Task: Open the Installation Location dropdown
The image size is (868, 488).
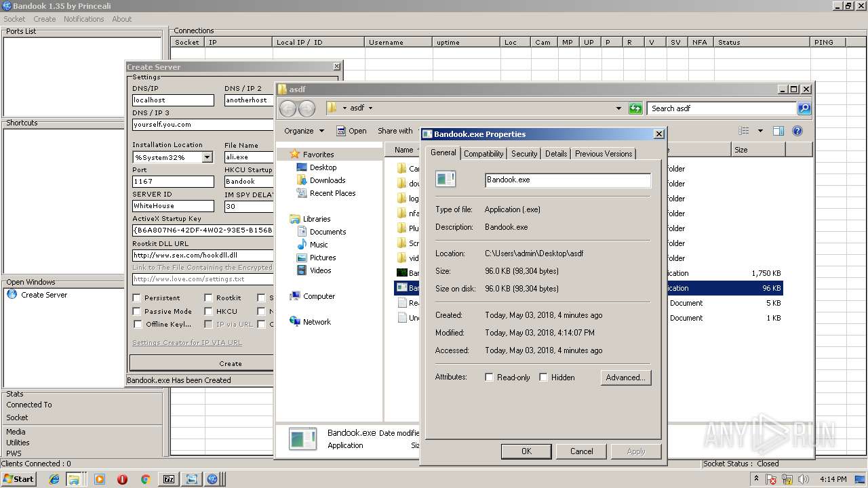Action: 207,157
